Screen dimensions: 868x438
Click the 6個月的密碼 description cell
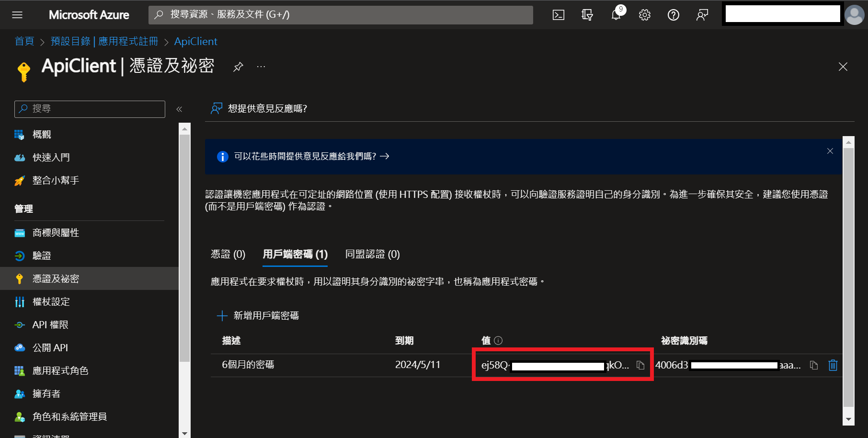point(248,365)
